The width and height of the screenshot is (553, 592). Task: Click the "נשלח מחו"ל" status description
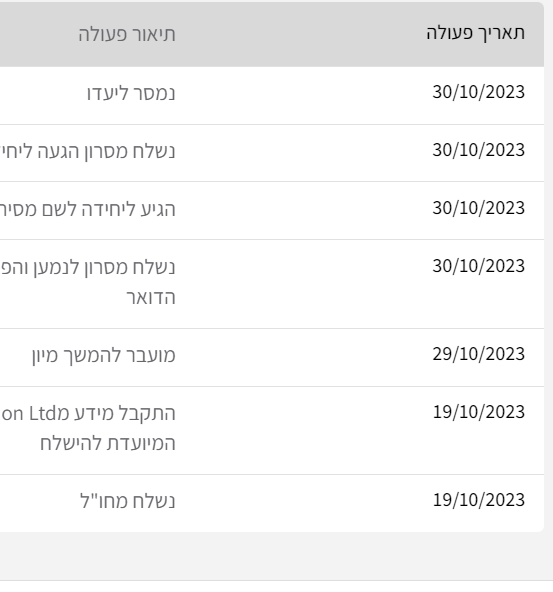point(128,501)
